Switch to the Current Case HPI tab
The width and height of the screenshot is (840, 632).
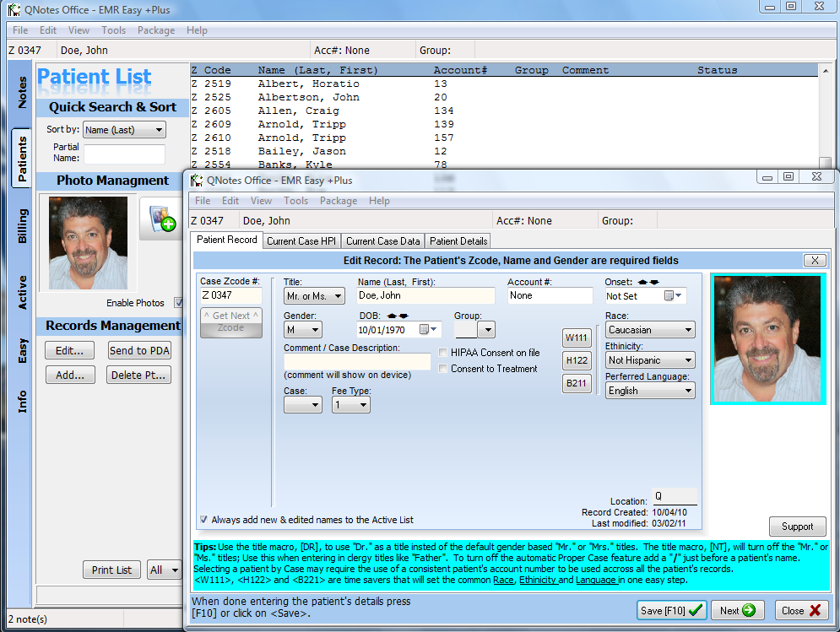[x=301, y=241]
